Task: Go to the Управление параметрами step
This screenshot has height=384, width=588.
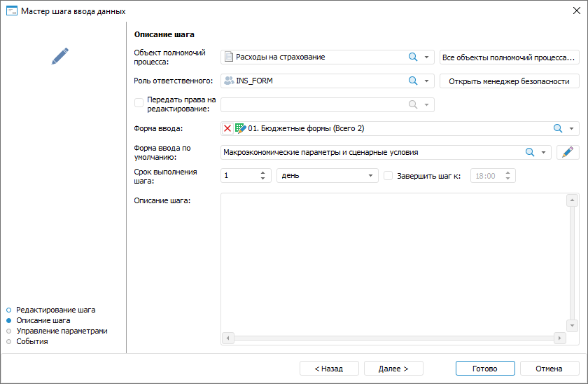Action: [x=62, y=331]
